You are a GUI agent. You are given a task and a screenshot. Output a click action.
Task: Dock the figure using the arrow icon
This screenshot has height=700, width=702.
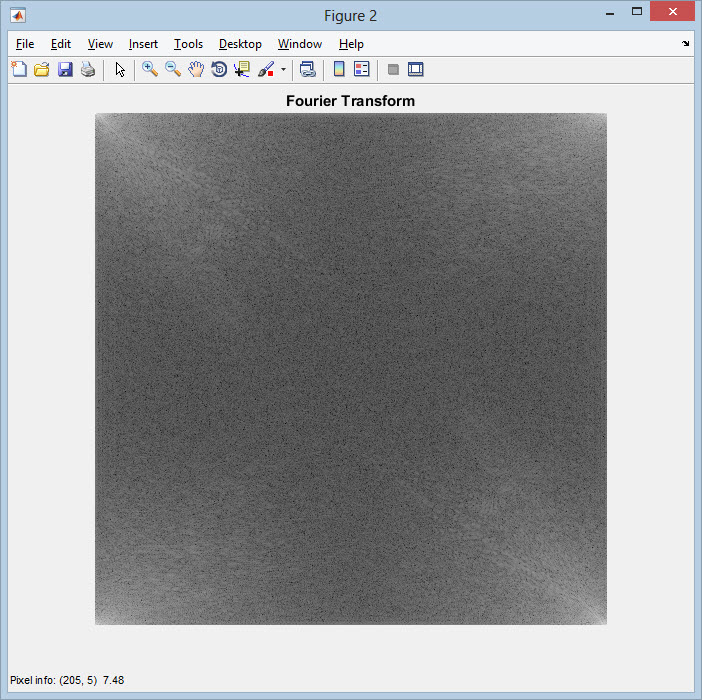click(x=685, y=43)
